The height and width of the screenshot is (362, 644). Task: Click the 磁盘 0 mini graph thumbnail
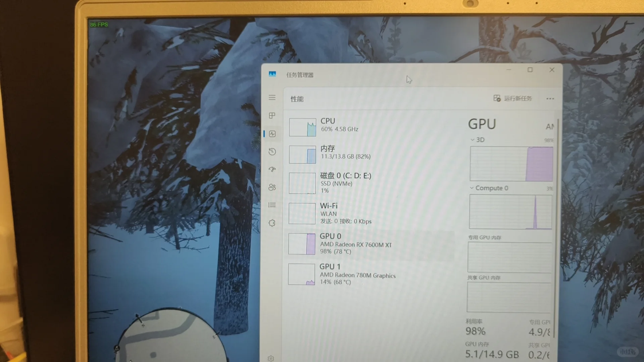coord(302,183)
